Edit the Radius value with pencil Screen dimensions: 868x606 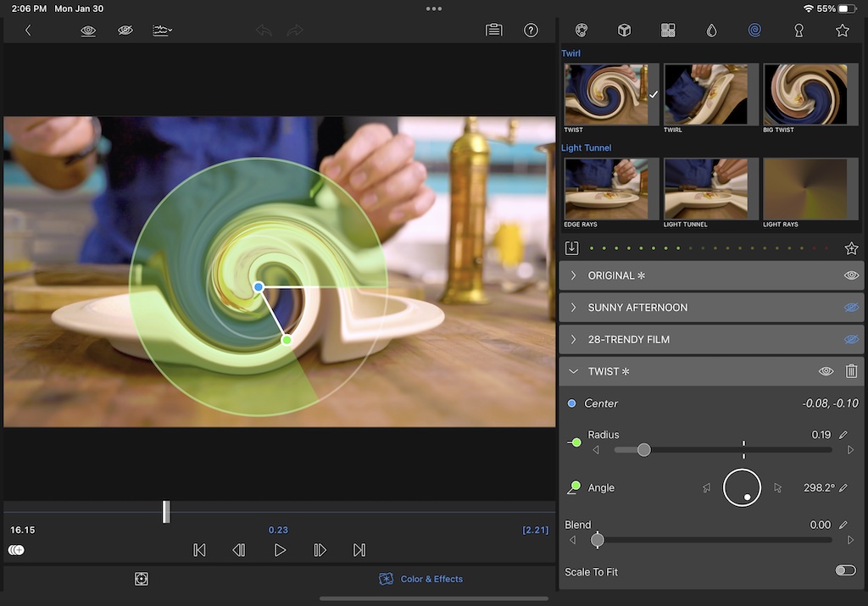[x=843, y=435]
